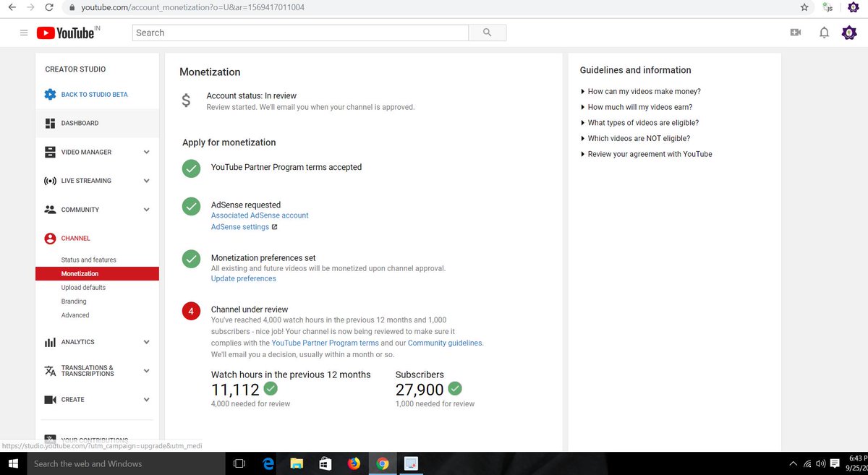This screenshot has width=868, height=475.
Task: Open the notifications bell
Action: (x=824, y=33)
